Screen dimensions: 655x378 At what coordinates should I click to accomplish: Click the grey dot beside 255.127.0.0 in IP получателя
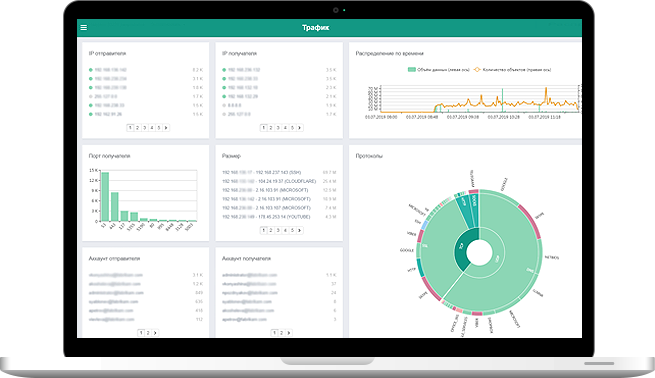coord(224,114)
